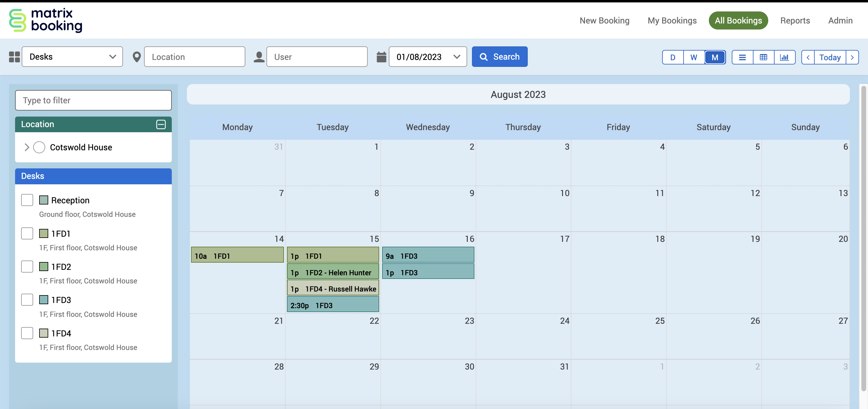Go to My Bookings tab

pyautogui.click(x=672, y=20)
